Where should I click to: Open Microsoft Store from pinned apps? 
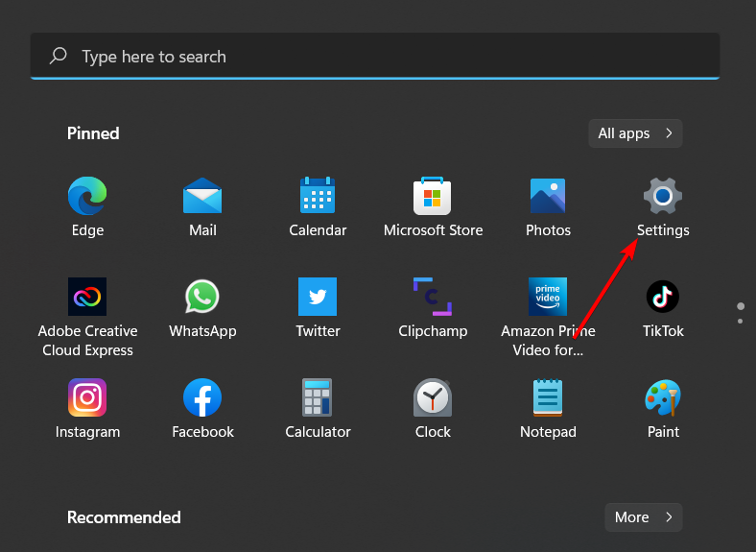[x=433, y=196]
